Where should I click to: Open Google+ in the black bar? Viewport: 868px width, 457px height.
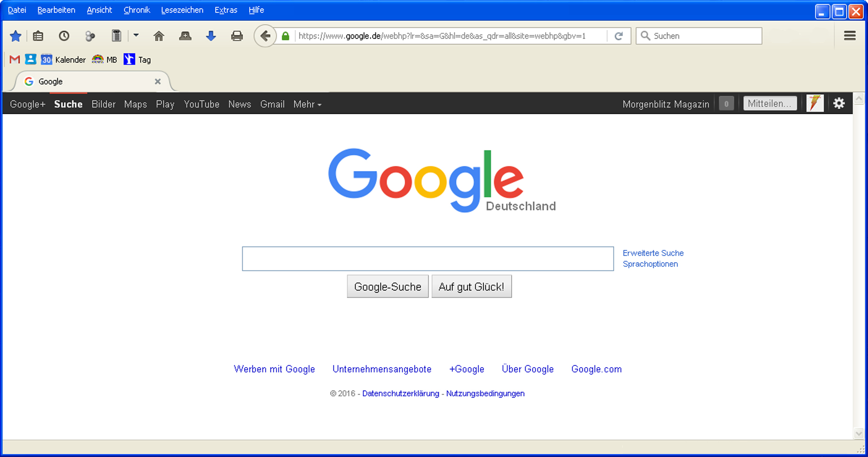(x=28, y=104)
